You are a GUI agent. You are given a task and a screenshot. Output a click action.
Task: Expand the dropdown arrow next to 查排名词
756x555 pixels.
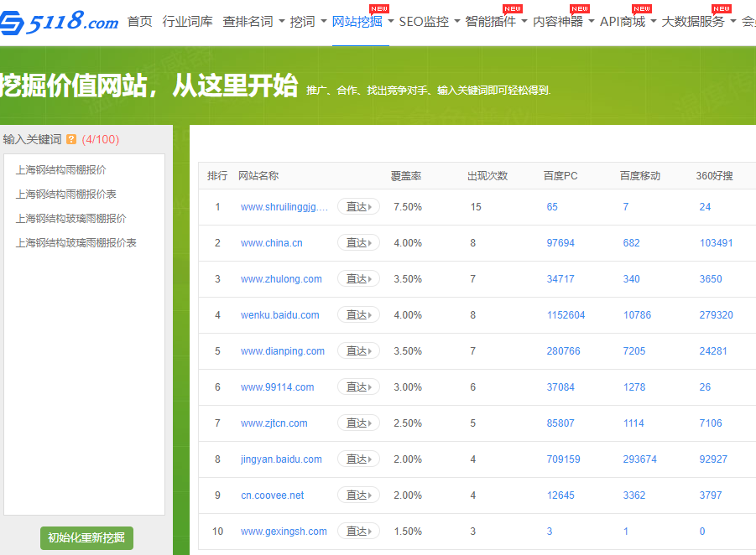click(x=282, y=21)
